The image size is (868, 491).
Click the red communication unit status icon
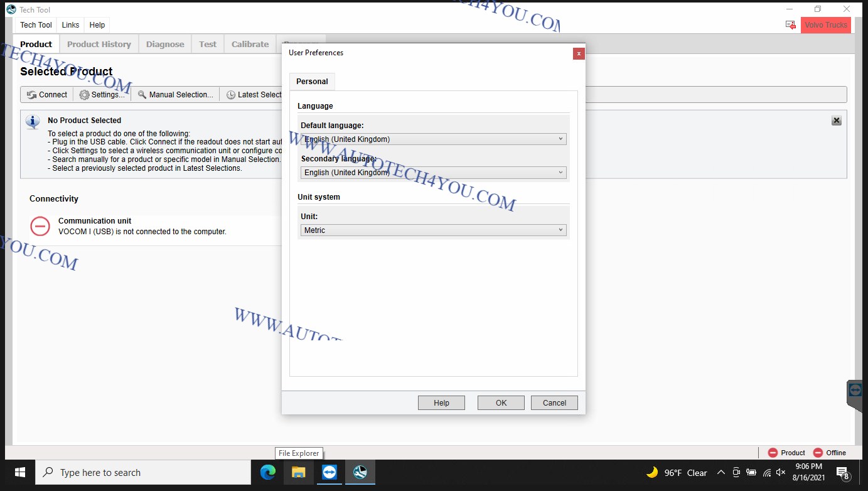(x=40, y=226)
